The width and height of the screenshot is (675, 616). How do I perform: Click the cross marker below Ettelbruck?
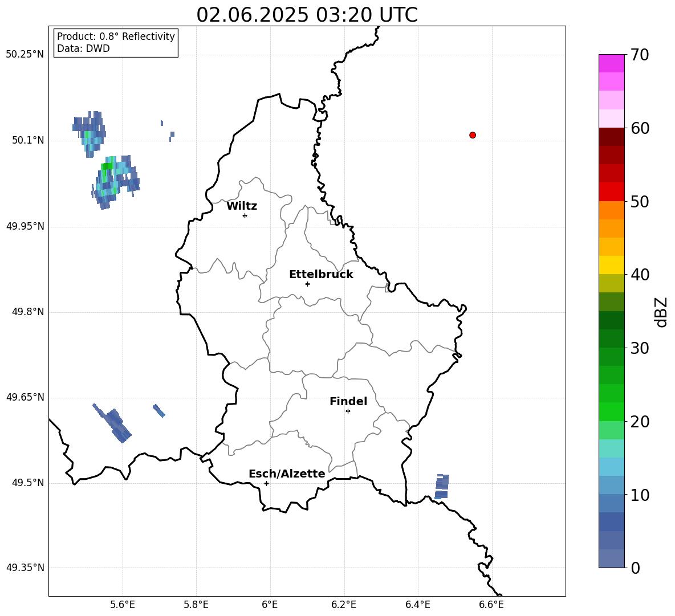point(307,284)
